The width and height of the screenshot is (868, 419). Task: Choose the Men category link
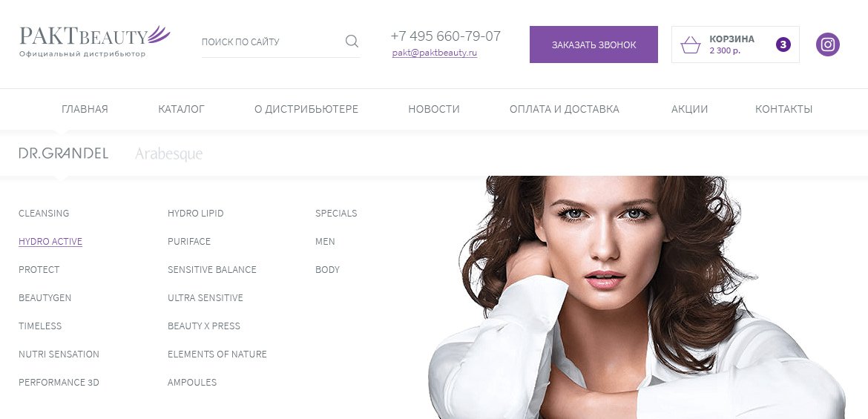point(325,241)
